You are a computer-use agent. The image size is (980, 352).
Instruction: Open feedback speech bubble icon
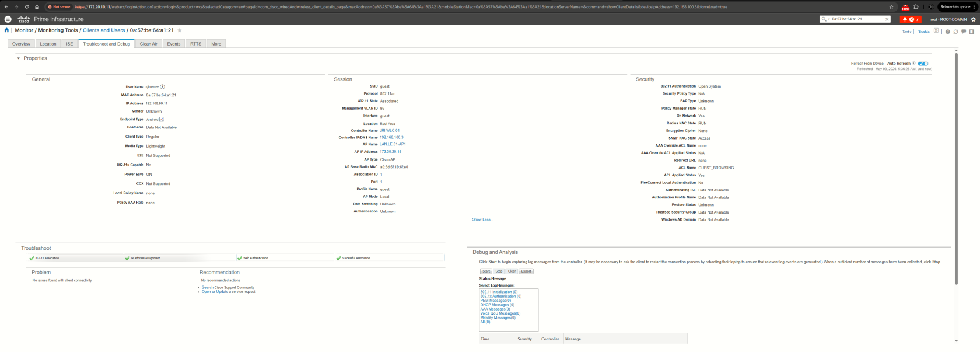(964, 32)
